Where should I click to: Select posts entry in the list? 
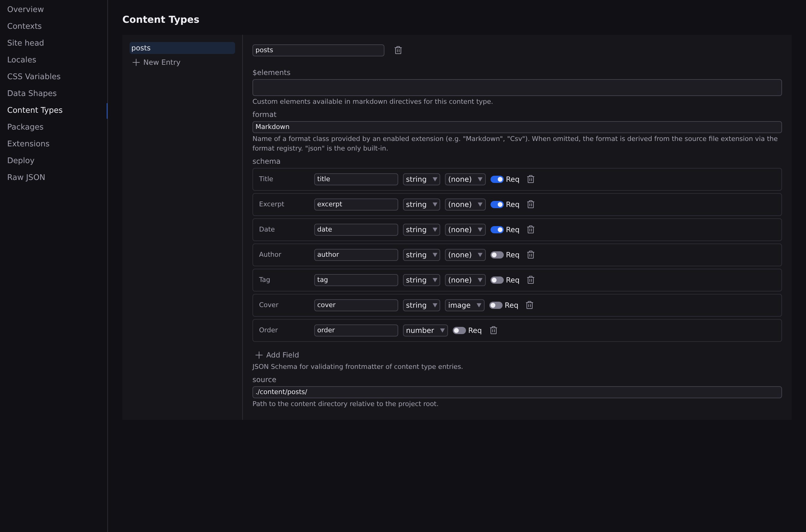(x=182, y=48)
